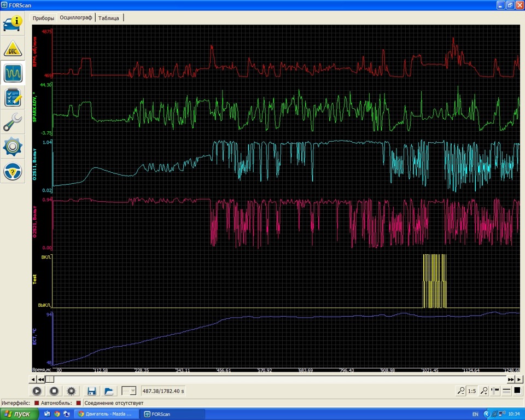The height and width of the screenshot is (420, 525).
Task: Switch to the Приборы tab
Action: tap(43, 18)
